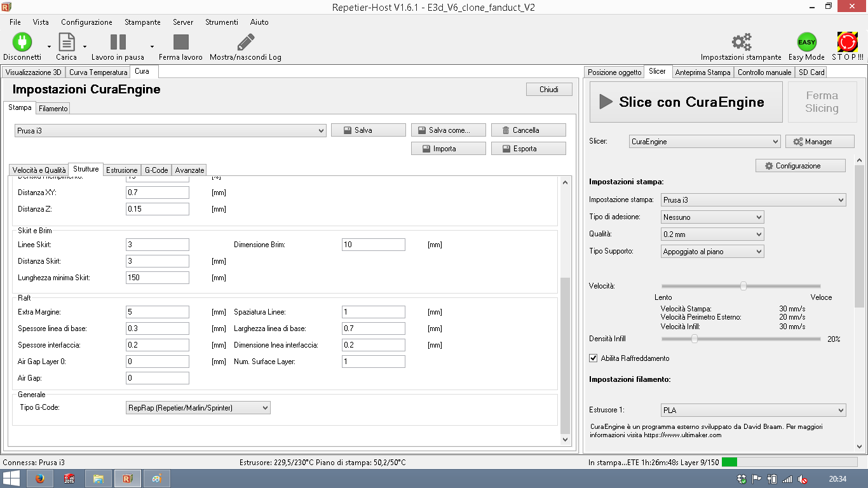This screenshot has width=868, height=488.
Task: Open the Strumenti menu
Action: (221, 22)
